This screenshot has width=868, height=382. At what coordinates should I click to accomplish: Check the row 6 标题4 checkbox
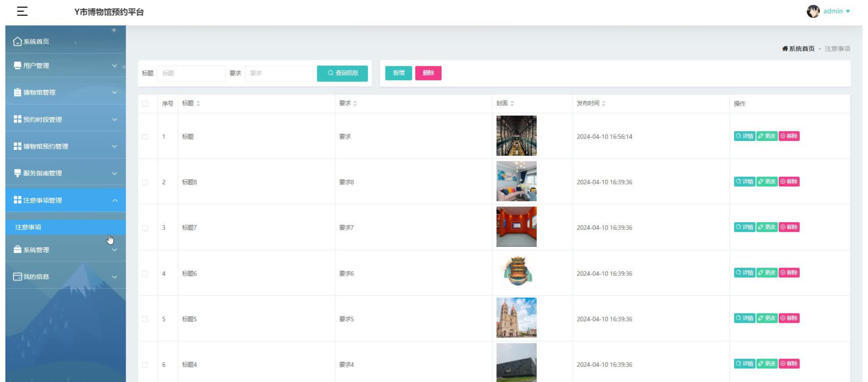coord(145,365)
